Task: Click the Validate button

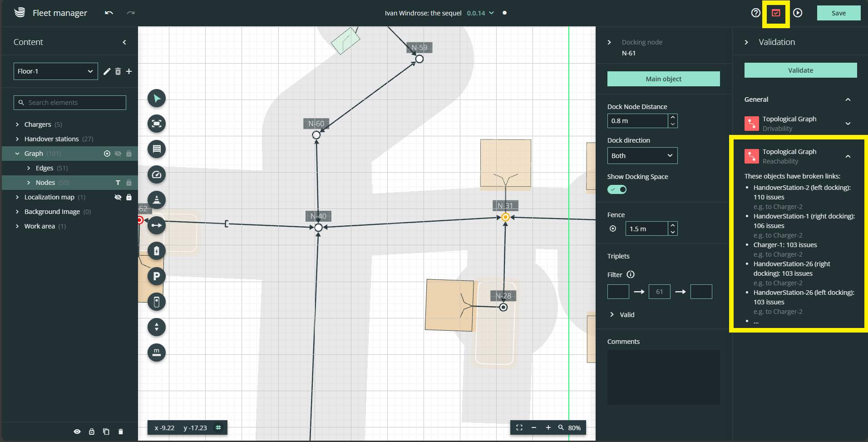Action: pos(800,70)
